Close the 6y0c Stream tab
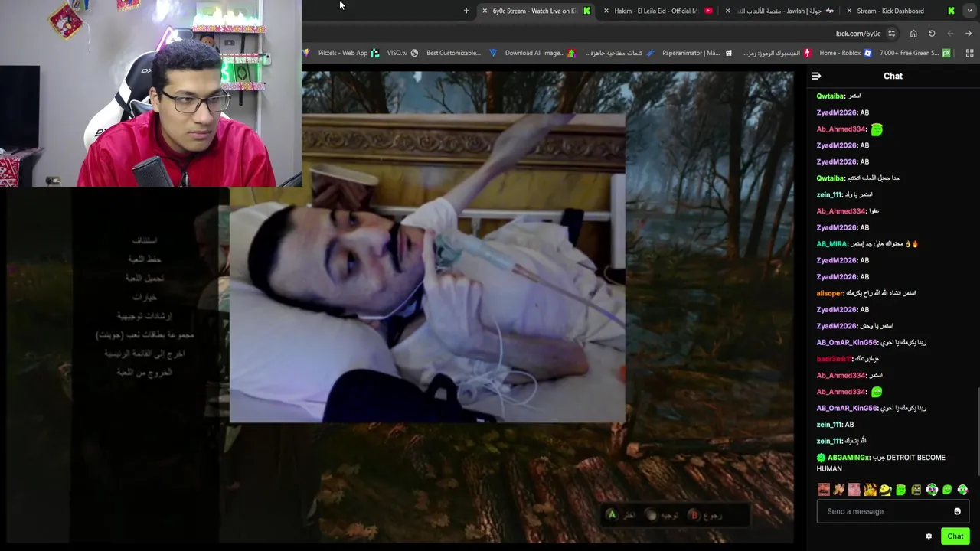Image resolution: width=980 pixels, height=551 pixels. pyautogui.click(x=485, y=11)
